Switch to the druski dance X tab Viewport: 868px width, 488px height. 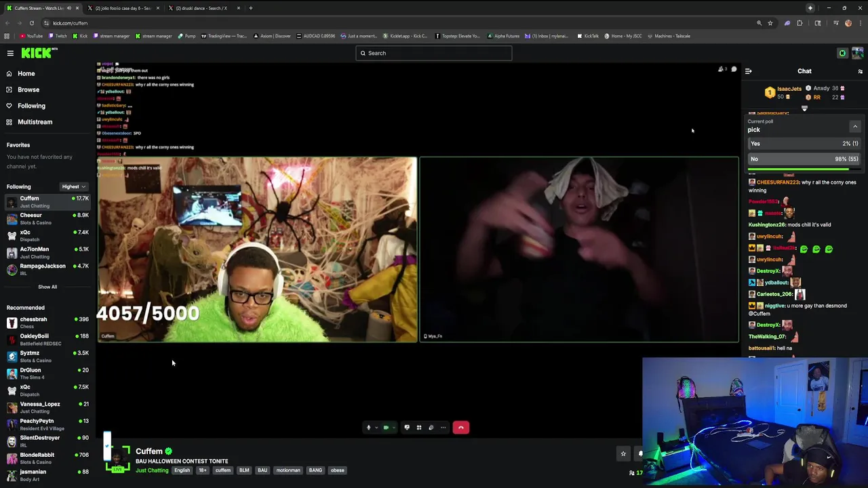tap(201, 8)
